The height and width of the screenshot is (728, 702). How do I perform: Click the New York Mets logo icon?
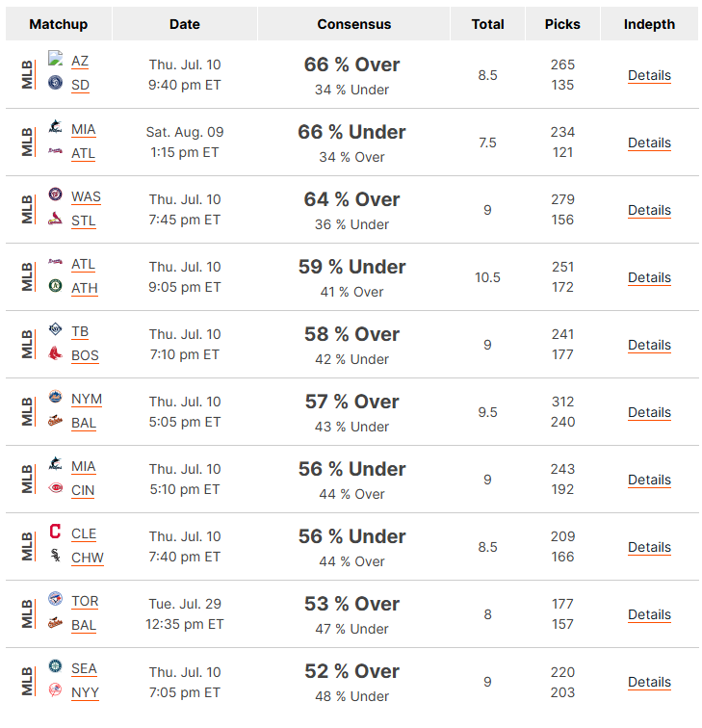(x=55, y=397)
